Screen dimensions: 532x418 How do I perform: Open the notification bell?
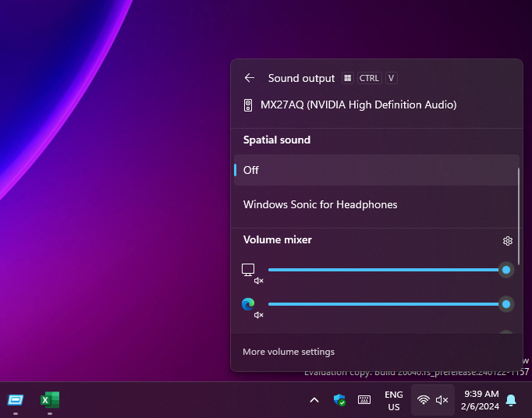pyautogui.click(x=511, y=400)
